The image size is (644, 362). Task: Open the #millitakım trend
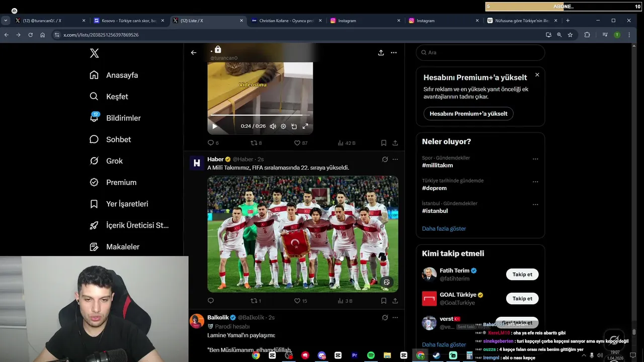pyautogui.click(x=438, y=165)
